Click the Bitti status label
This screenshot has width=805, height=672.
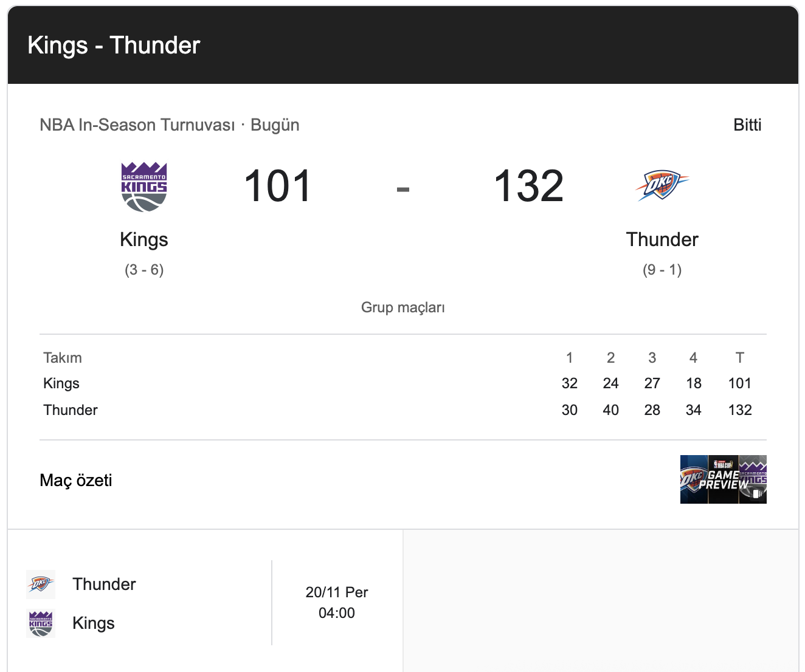point(747,125)
